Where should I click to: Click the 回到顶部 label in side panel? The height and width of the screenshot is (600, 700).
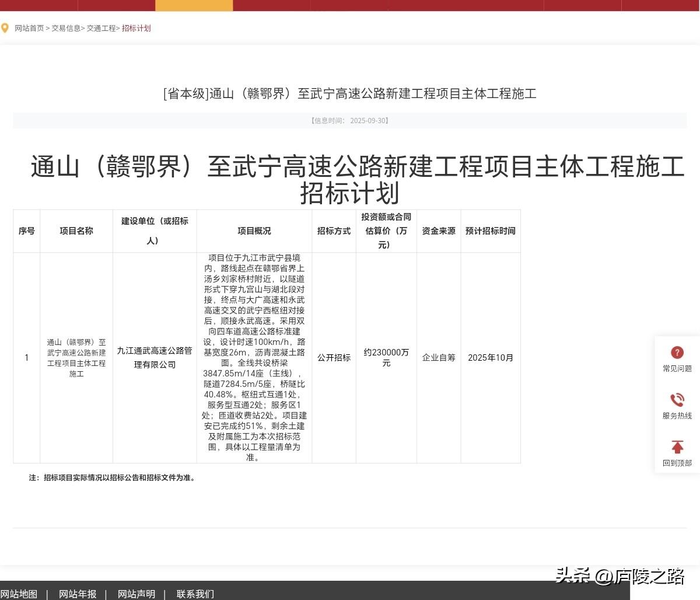click(677, 463)
